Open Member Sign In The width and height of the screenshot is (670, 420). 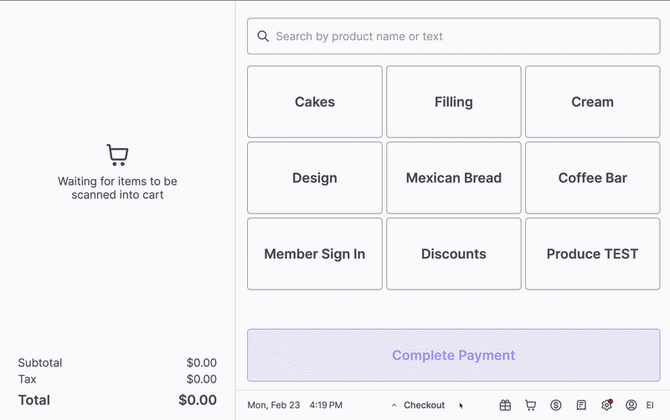click(x=315, y=254)
